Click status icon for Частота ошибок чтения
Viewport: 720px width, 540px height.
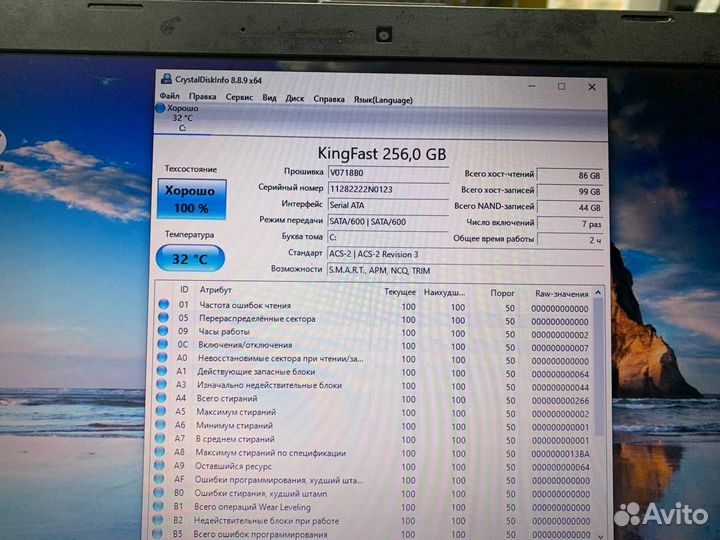point(163,304)
